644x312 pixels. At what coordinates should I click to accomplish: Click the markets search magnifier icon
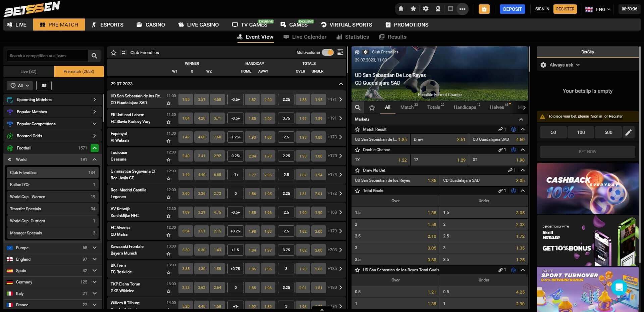pyautogui.click(x=358, y=107)
